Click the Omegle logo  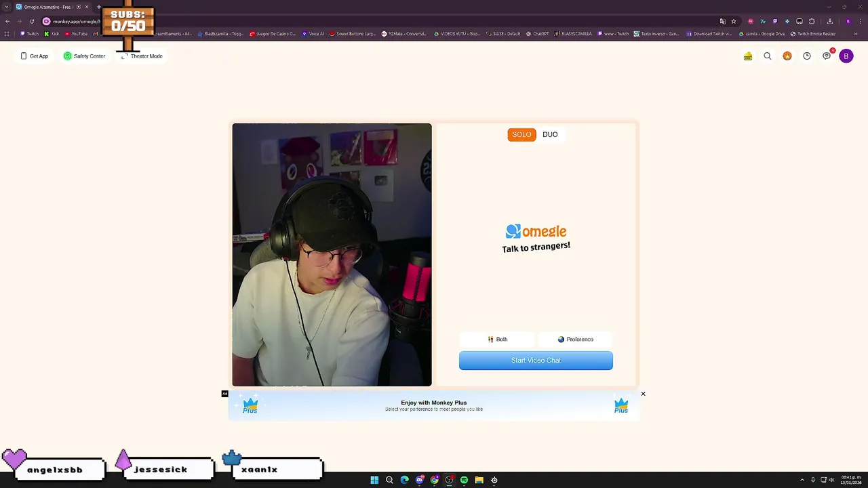(536, 231)
